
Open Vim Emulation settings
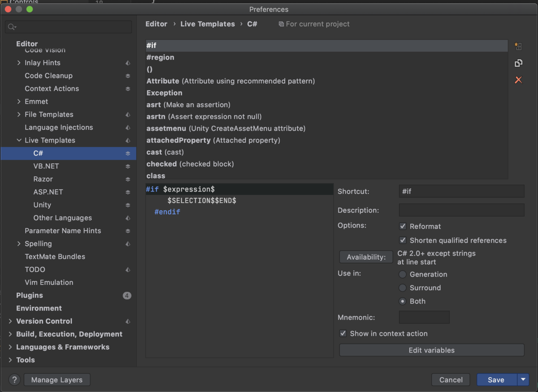click(49, 283)
